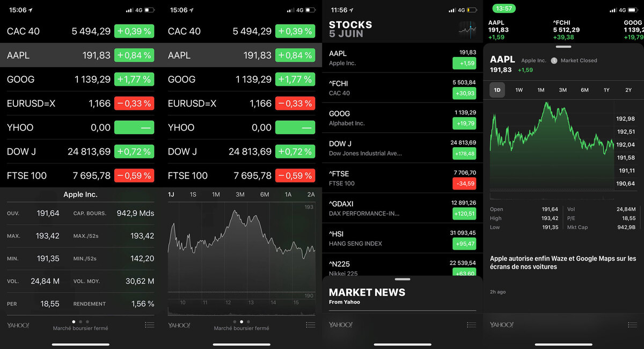
Task: Open Apple autorise enfin Waze news article
Action: [563, 263]
